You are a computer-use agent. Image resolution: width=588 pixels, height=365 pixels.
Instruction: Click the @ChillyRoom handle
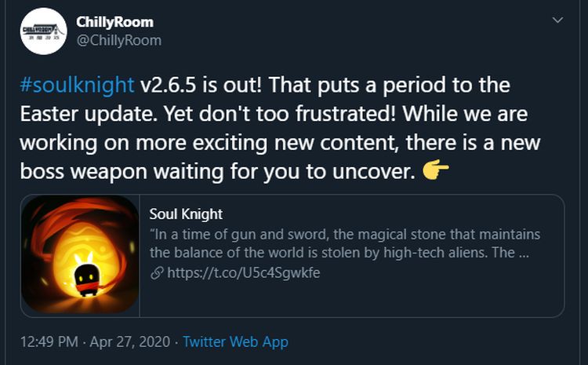point(118,40)
